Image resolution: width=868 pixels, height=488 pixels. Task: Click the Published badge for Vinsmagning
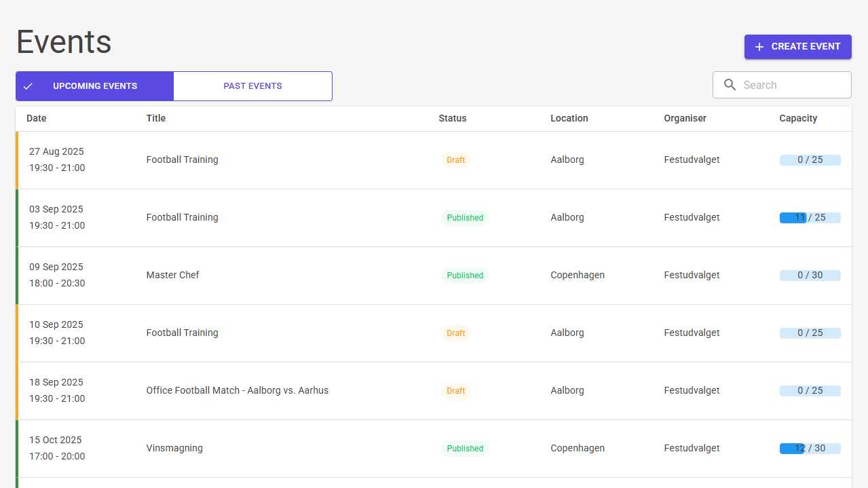pos(465,449)
